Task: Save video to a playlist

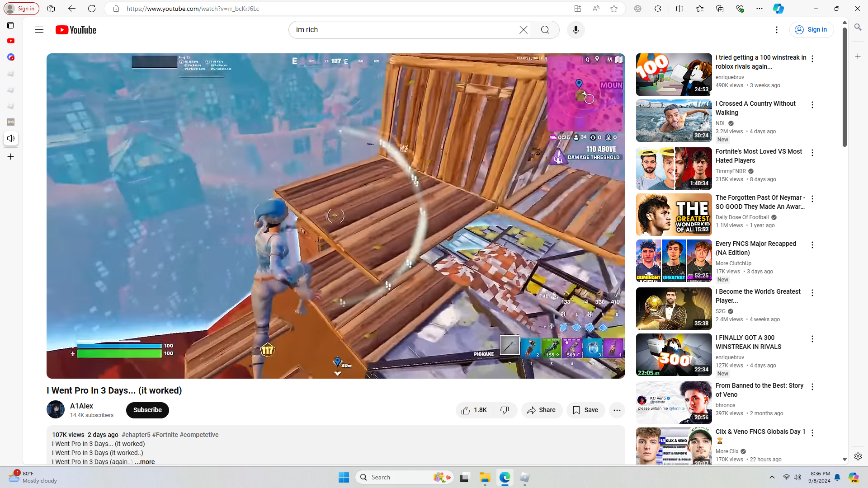Action: pyautogui.click(x=585, y=410)
